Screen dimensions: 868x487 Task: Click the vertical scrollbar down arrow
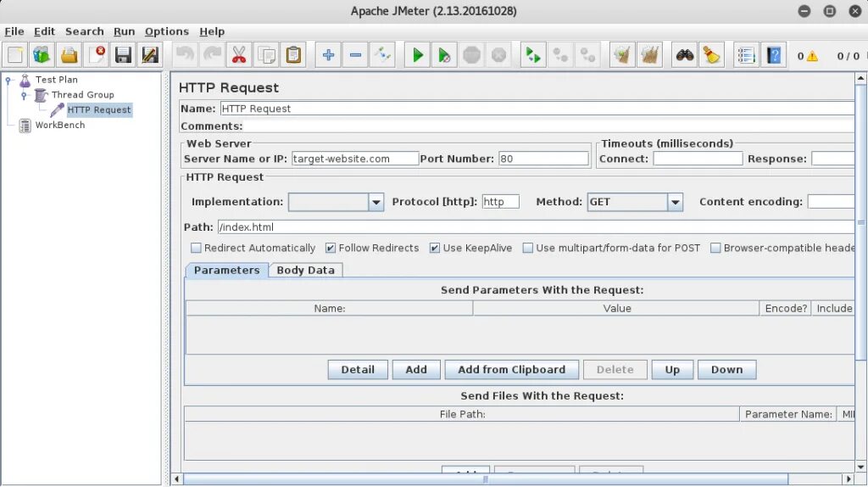(861, 467)
